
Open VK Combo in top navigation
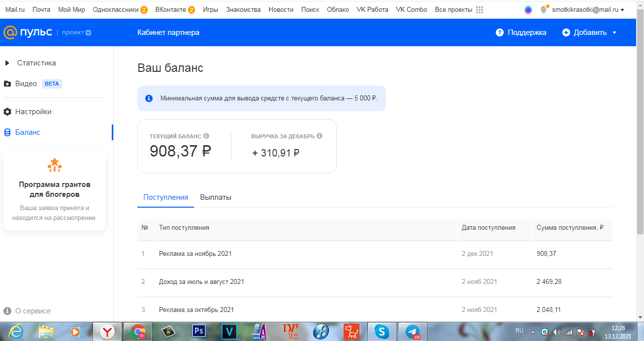coord(412,9)
